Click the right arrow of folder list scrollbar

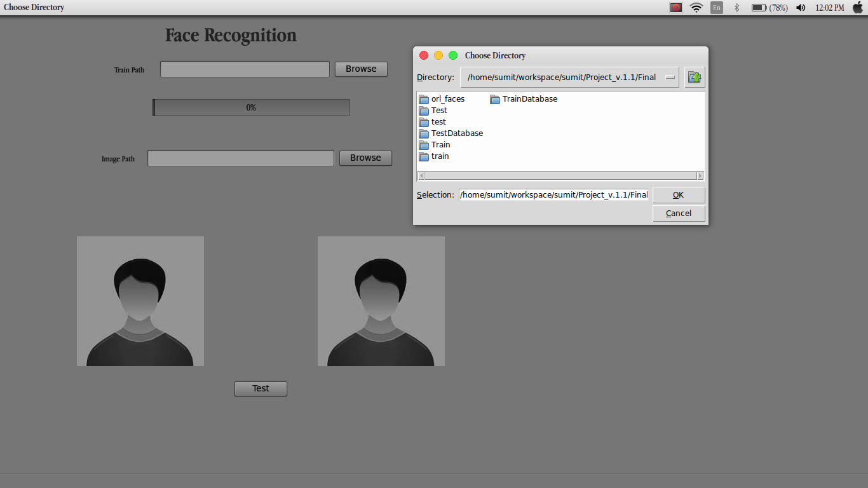(700, 176)
